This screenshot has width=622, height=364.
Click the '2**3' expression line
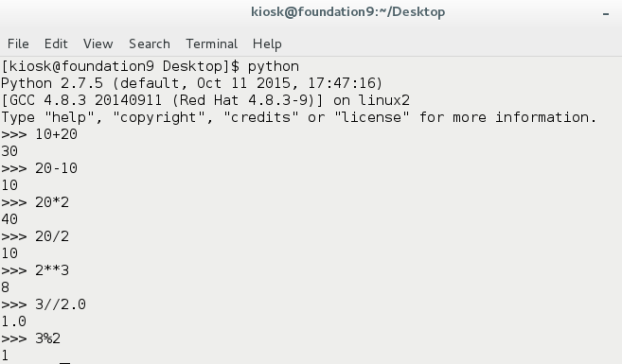[35, 270]
